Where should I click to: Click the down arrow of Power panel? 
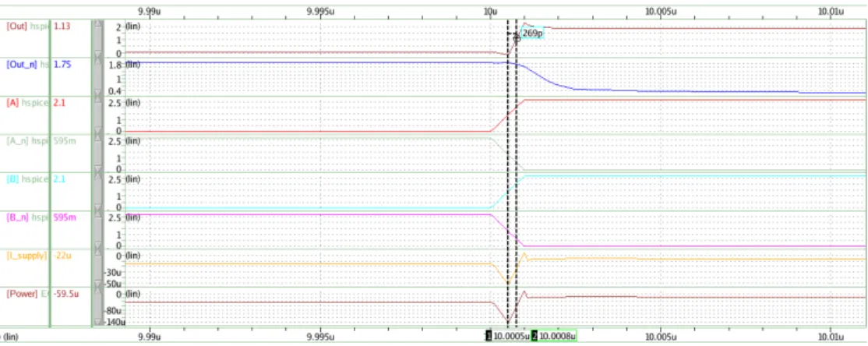click(x=98, y=322)
